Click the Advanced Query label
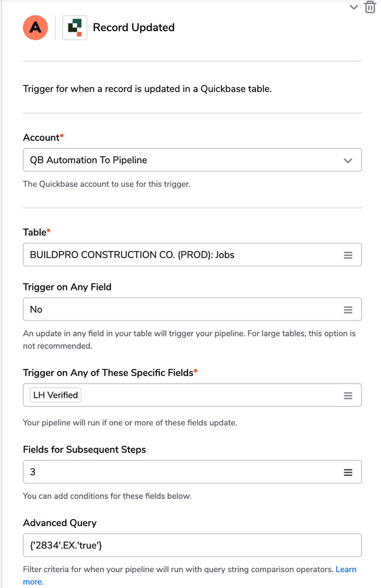This screenshot has height=588, width=381. pyautogui.click(x=60, y=523)
